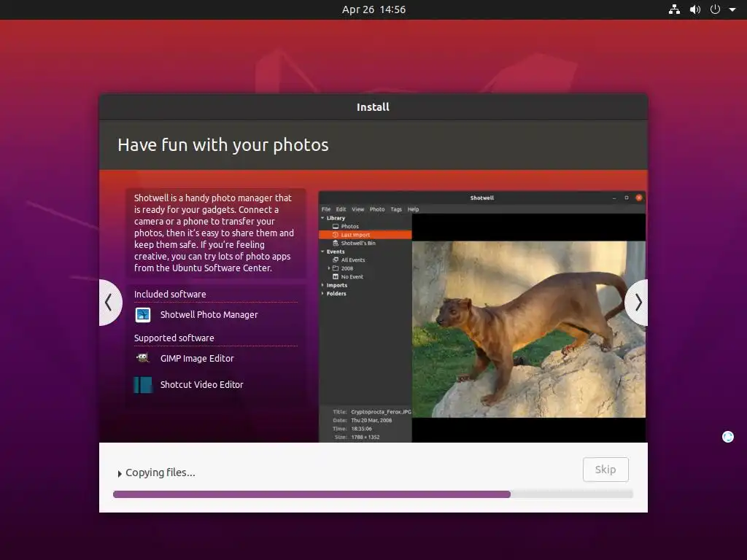
Task: Open the volume icon in top bar
Action: pos(695,9)
